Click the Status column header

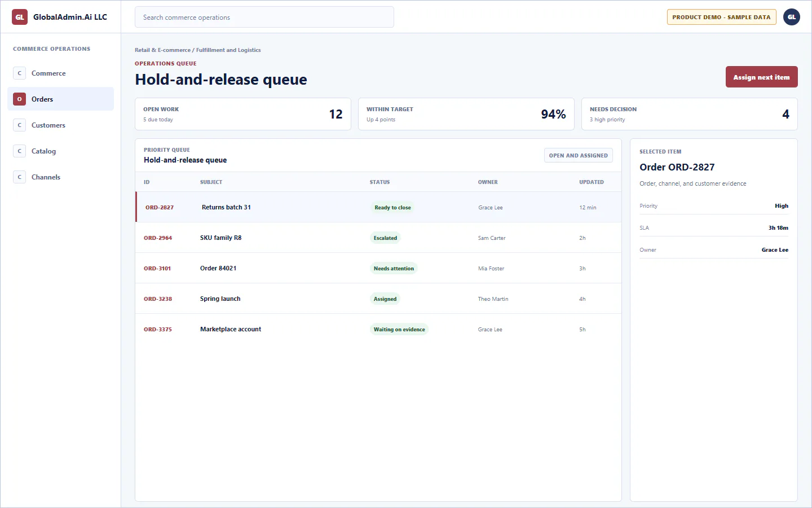380,182
